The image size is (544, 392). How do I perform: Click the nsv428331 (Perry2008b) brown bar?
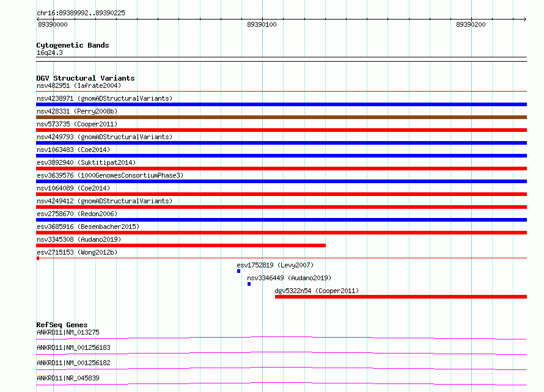(281, 117)
